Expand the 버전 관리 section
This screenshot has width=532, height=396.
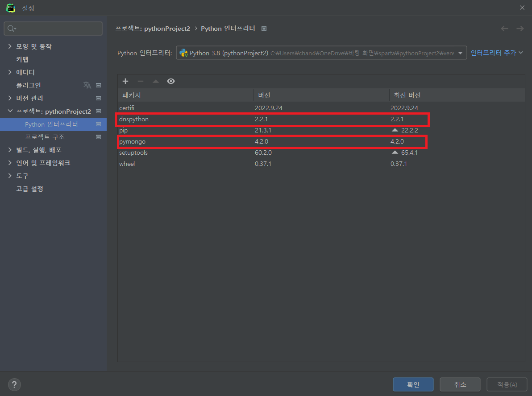tap(10, 98)
